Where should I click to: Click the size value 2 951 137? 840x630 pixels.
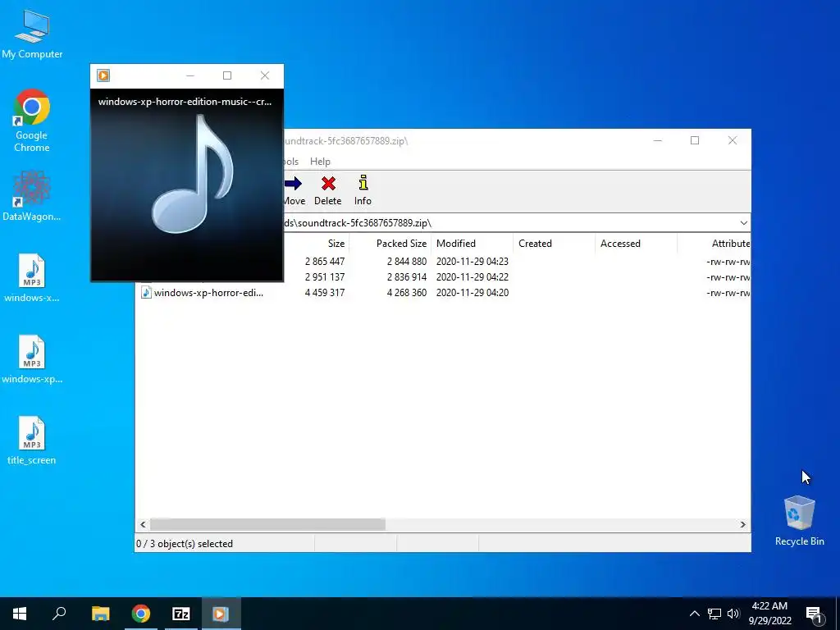325,277
